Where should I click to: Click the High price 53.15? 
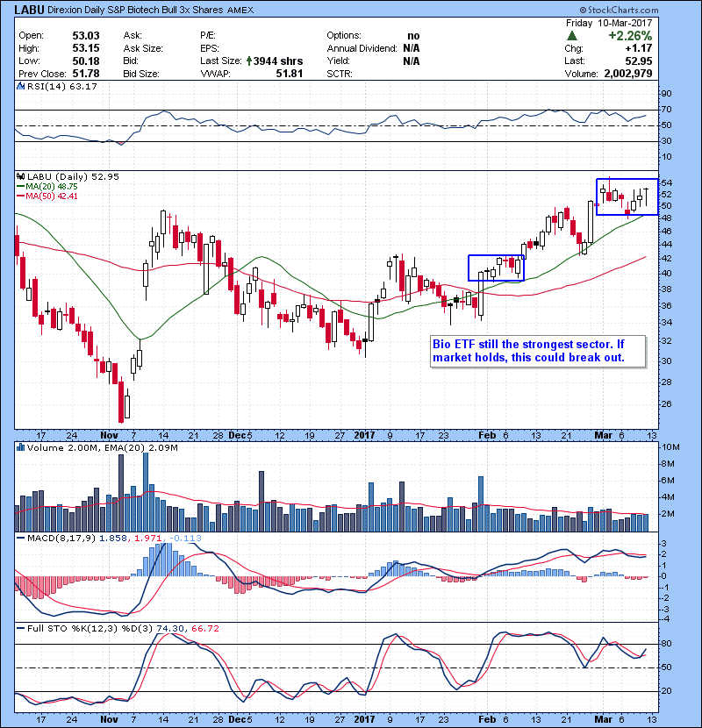pyautogui.click(x=86, y=48)
